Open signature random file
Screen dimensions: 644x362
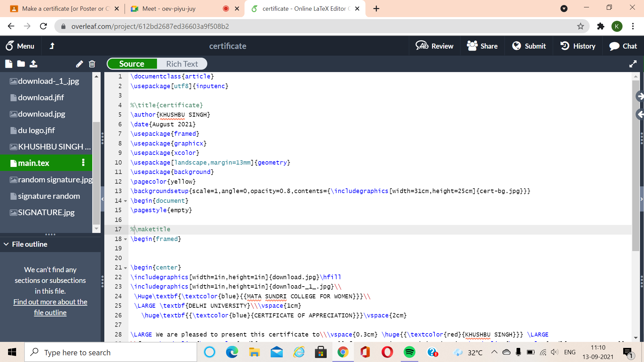pos(46,196)
